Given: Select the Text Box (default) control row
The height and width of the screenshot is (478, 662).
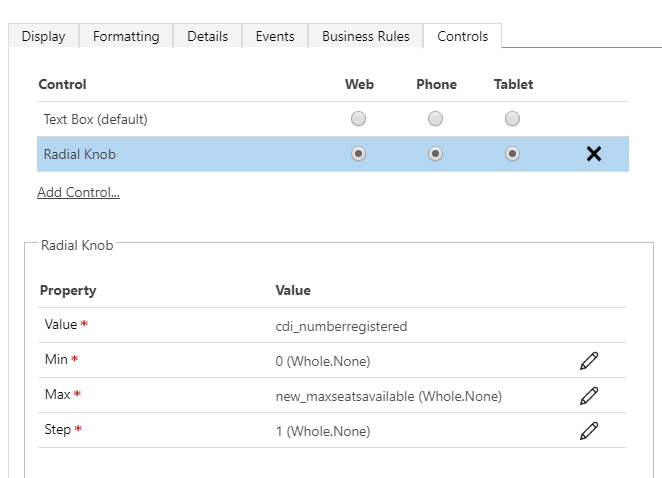Looking at the screenshot, I should (x=96, y=119).
